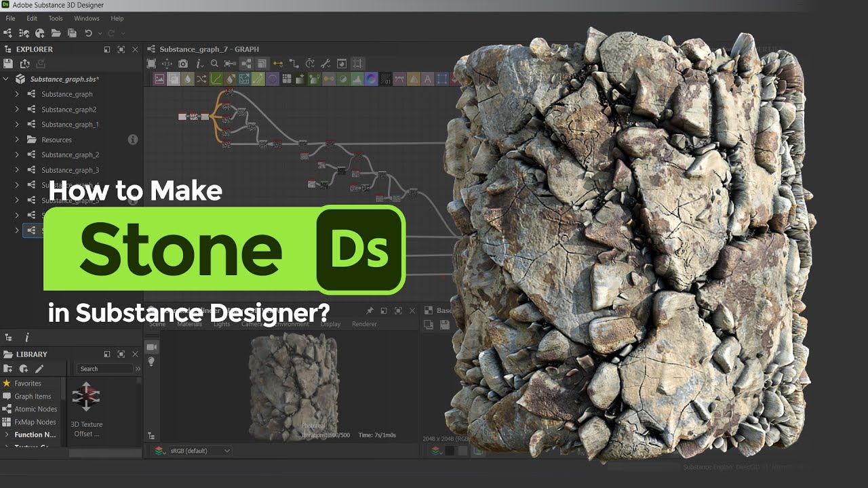This screenshot has height=488, width=868.
Task: Click fit graph to view icon
Action: tap(151, 64)
